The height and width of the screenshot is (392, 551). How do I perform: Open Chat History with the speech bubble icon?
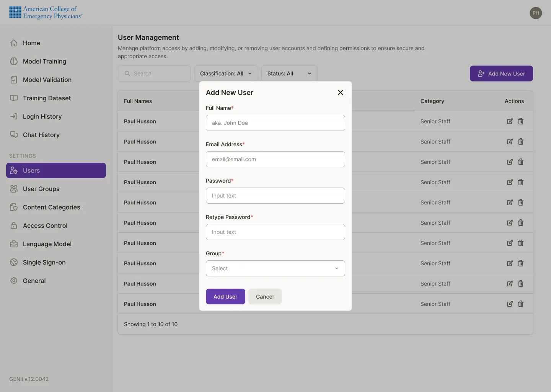(x=14, y=135)
